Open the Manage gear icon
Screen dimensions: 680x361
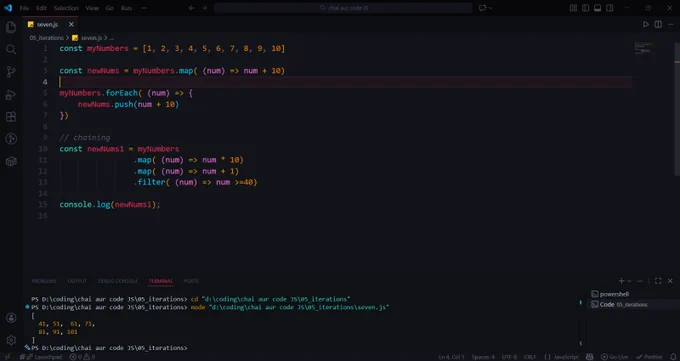11,340
